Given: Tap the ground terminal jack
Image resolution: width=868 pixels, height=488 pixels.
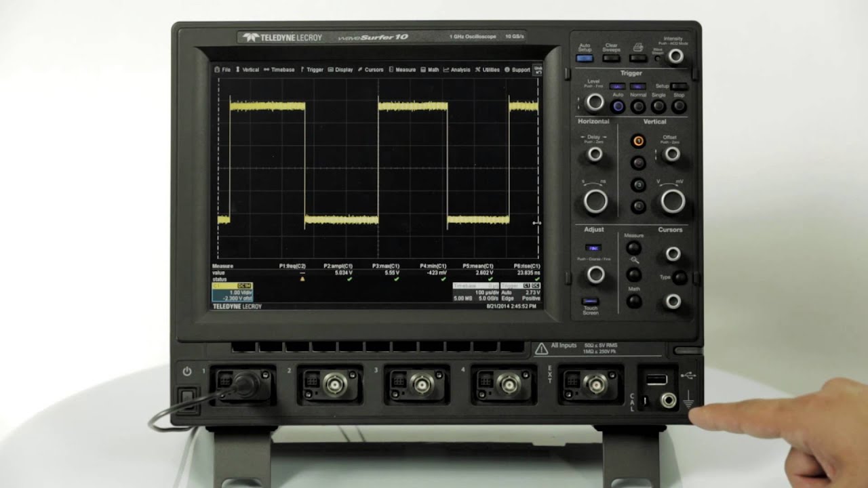Looking at the screenshot, I should 669,401.
